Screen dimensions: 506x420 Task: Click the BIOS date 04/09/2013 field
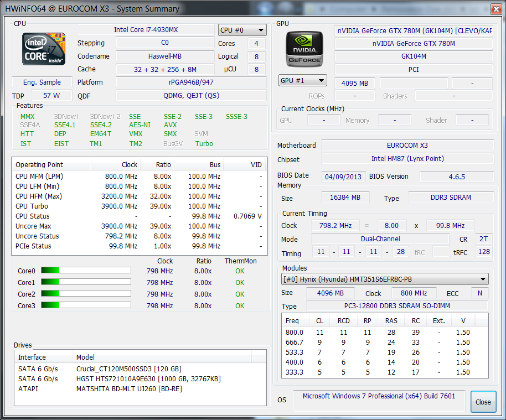343,177
